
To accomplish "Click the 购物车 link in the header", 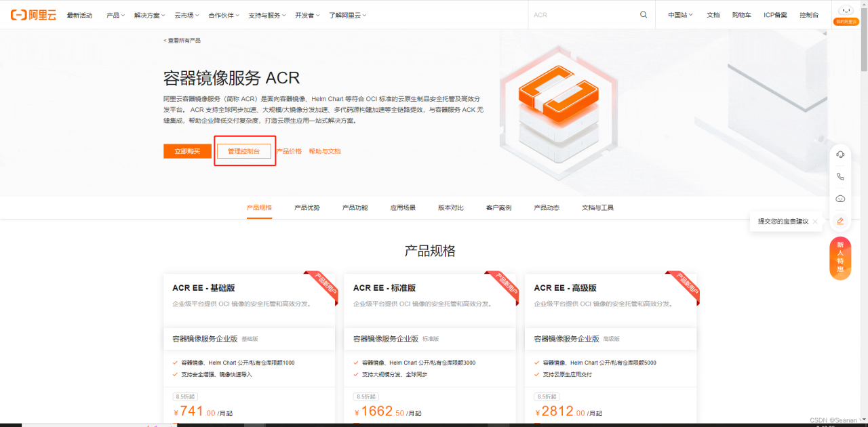I will coord(741,14).
